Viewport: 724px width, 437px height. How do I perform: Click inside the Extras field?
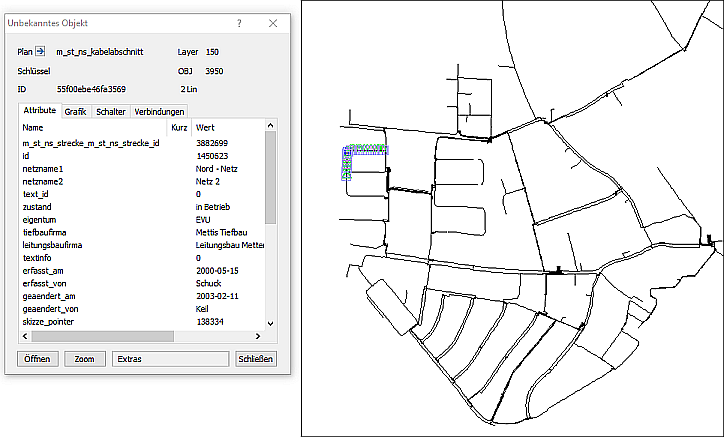click(x=170, y=358)
